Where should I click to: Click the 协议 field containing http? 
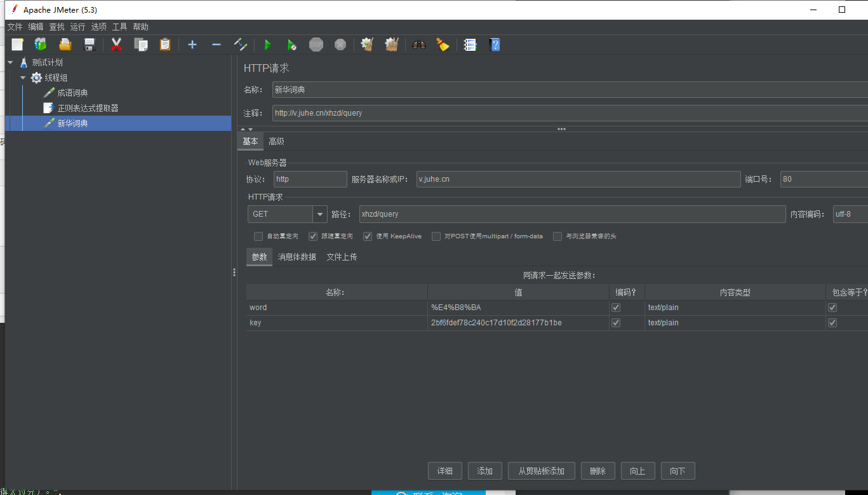pyautogui.click(x=310, y=179)
